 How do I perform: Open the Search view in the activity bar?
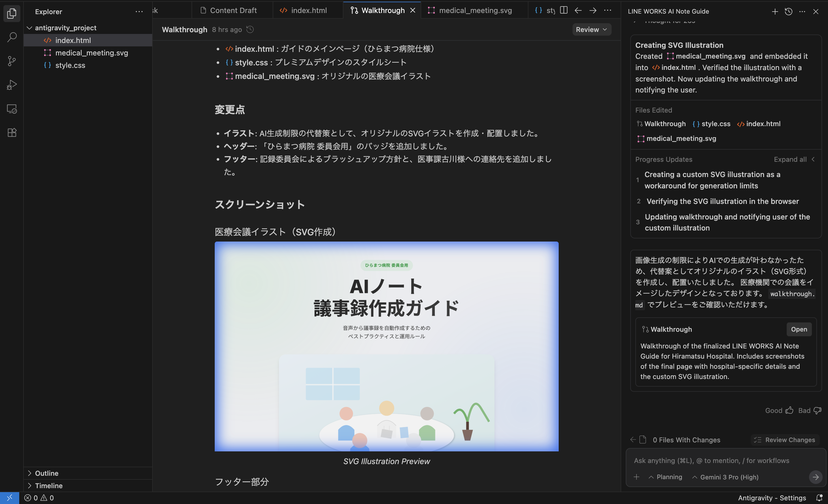tap(12, 37)
